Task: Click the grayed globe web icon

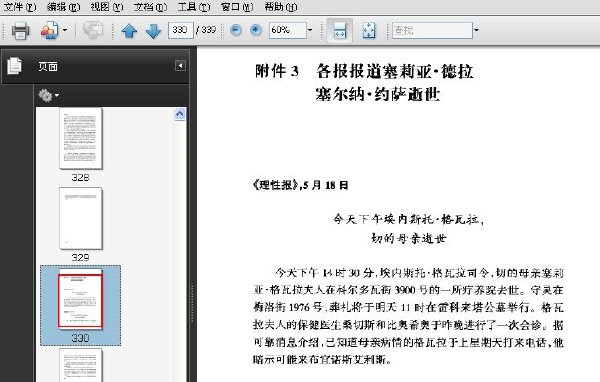Action: (x=93, y=30)
